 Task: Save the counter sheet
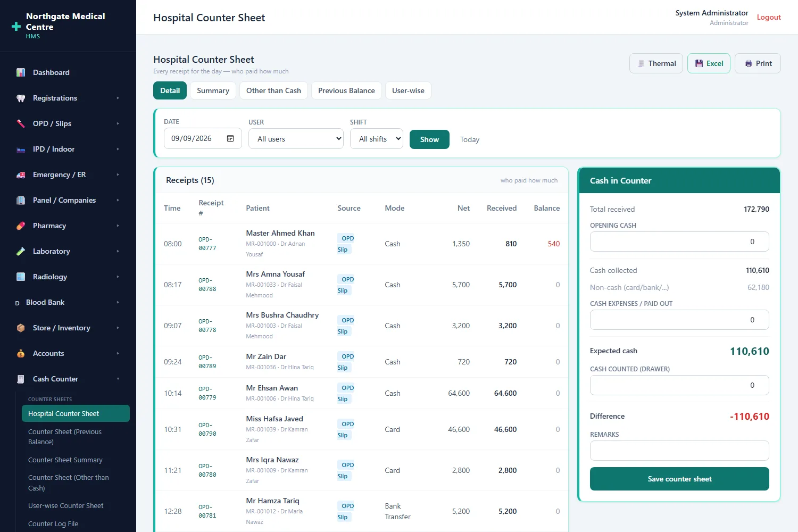[x=679, y=479]
